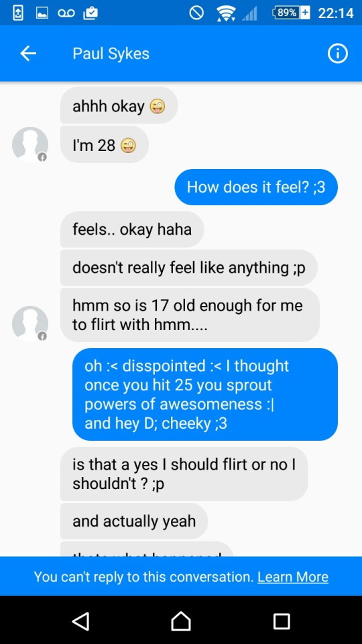Image resolution: width=362 pixels, height=644 pixels.
Task: Tap the image notification icon in the status bar
Action: (42, 13)
